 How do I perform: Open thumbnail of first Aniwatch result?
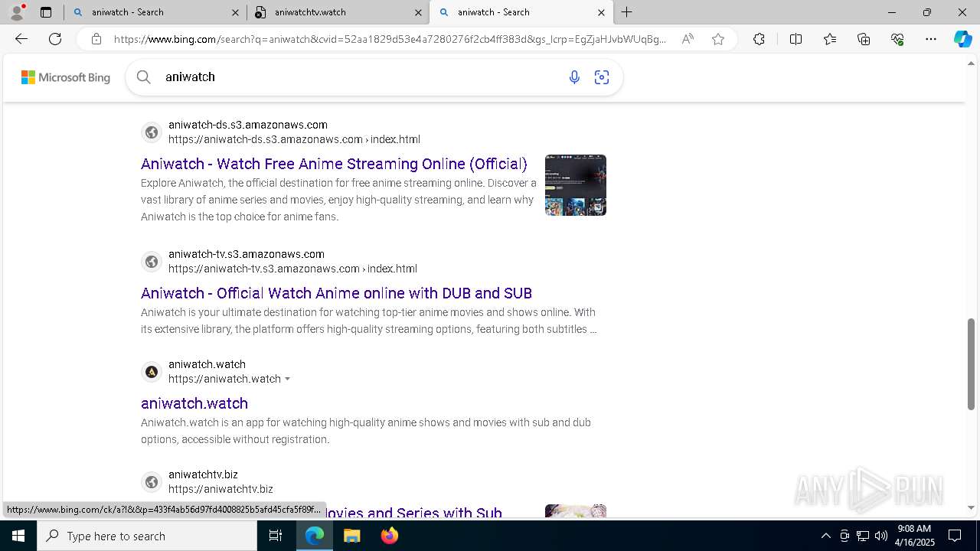pos(576,185)
